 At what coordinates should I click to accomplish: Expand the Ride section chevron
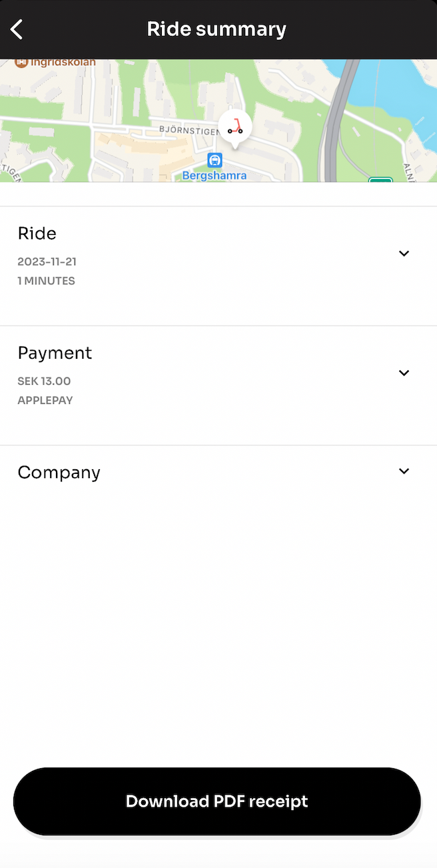tap(404, 254)
